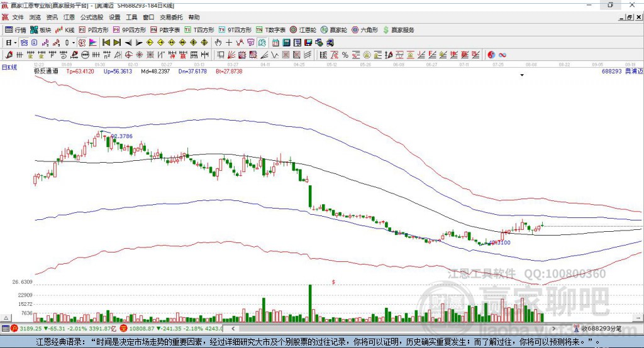Open the calendar icon in toolbar
Viewport: 644px width, 348px height.
pos(275,43)
